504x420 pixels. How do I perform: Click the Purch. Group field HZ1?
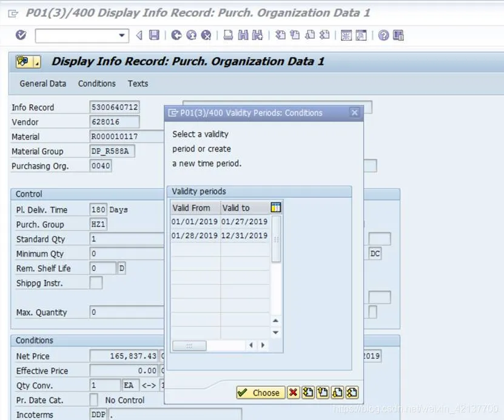[98, 224]
